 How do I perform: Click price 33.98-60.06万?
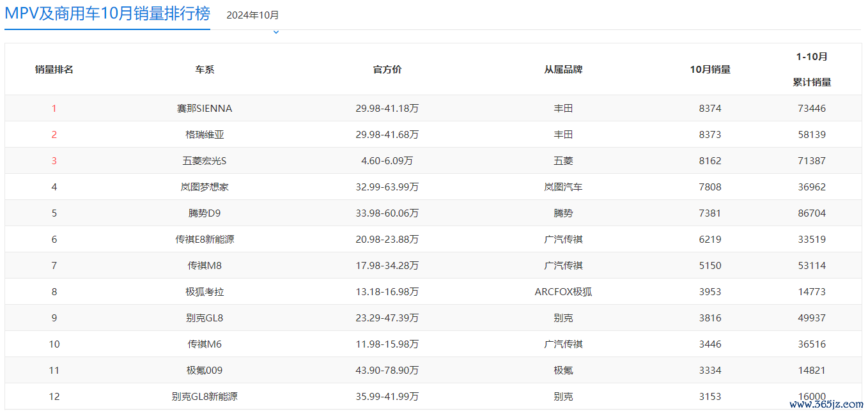click(387, 213)
